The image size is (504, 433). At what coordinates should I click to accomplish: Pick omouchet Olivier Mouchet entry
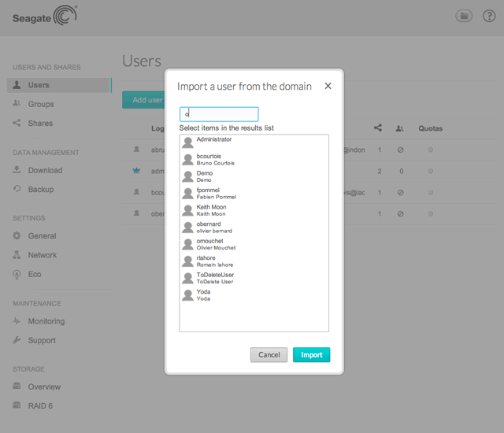click(x=215, y=244)
